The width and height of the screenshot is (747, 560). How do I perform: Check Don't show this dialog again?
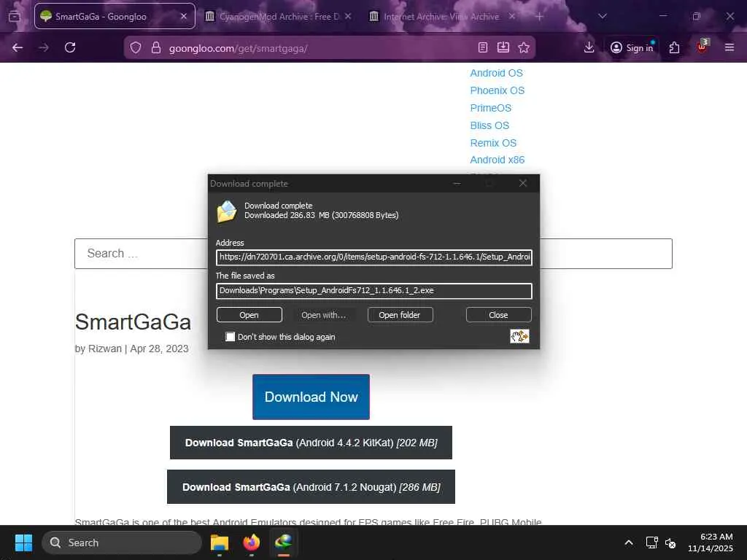(230, 337)
